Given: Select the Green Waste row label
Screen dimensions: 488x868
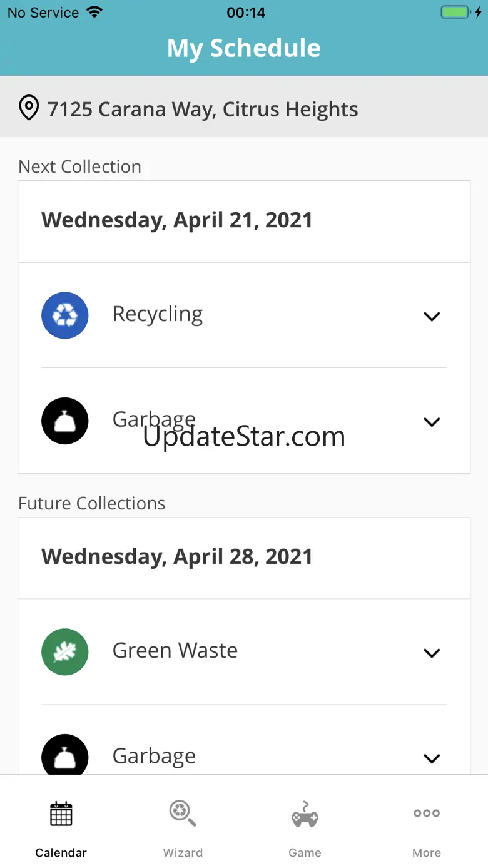Looking at the screenshot, I should pos(175,651).
